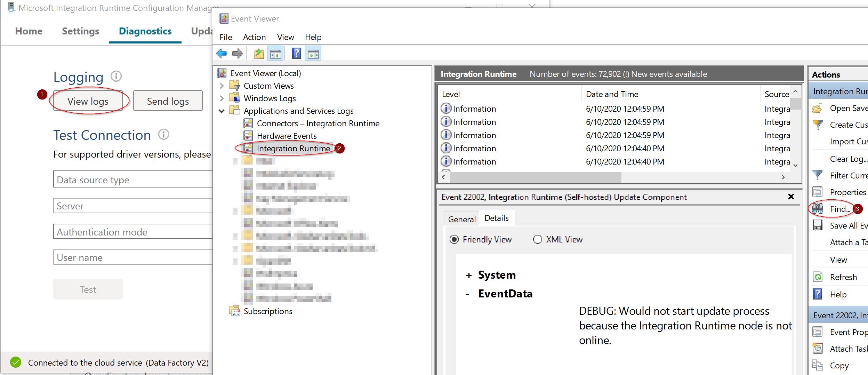868x375 pixels.
Task: Click the gray forward arrow toolbar icon
Action: (237, 54)
